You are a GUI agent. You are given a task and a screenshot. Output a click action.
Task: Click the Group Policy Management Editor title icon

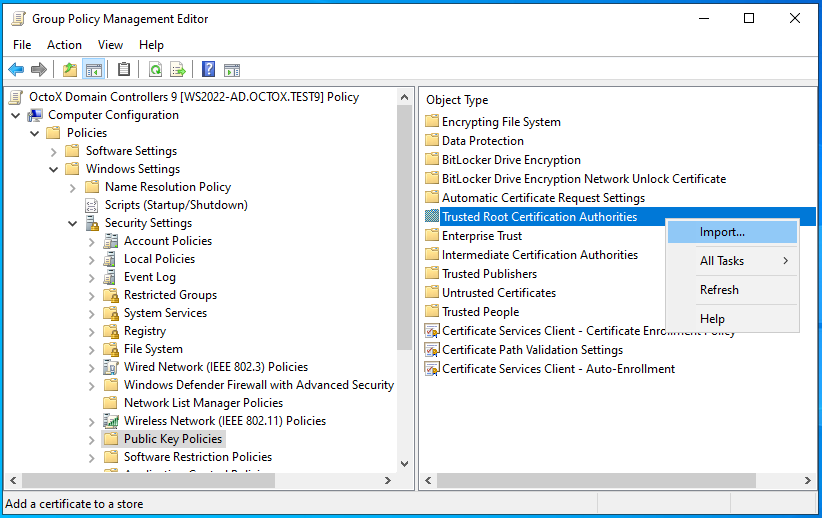(19, 19)
